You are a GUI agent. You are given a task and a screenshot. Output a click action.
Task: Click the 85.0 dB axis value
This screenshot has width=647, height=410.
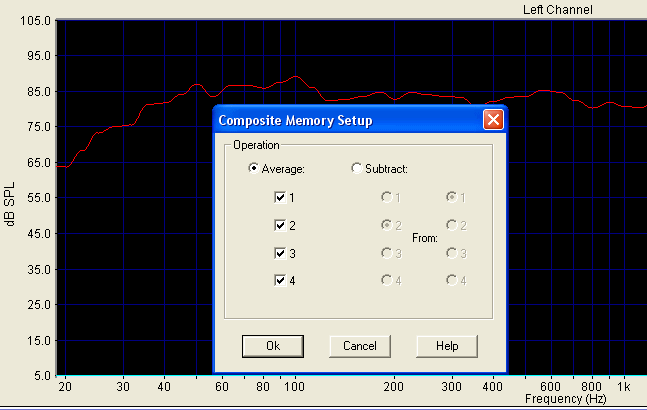[x=39, y=91]
